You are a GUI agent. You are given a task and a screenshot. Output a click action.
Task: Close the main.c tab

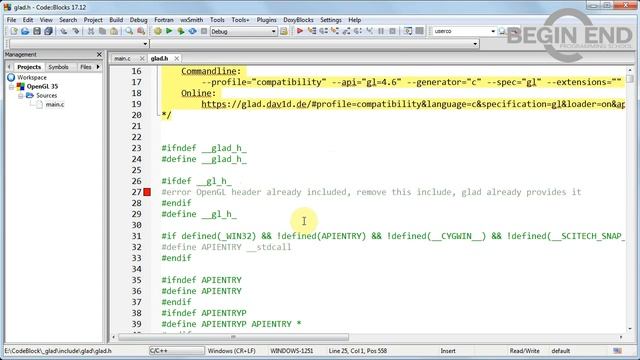(142, 59)
